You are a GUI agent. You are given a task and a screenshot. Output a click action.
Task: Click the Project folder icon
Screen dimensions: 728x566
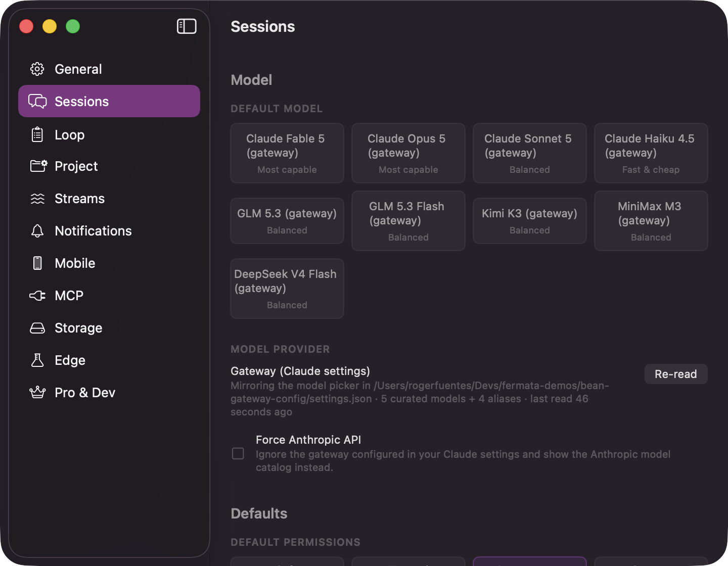[38, 166]
